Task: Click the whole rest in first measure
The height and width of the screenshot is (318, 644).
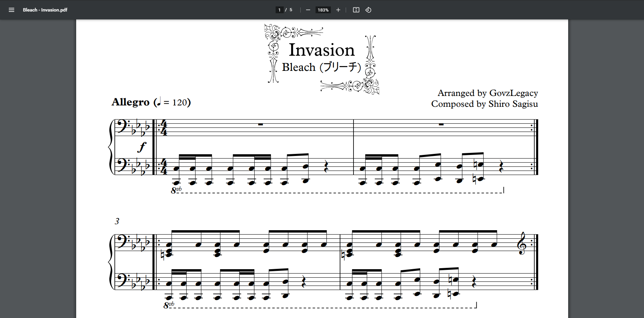Action: click(260, 124)
